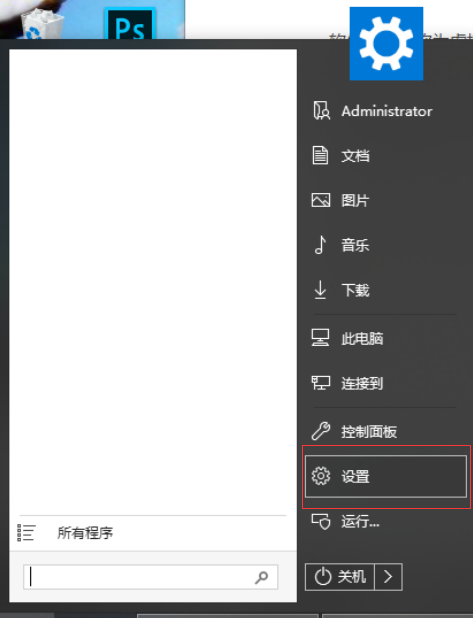
Task: Click the Start menu search input box
Action: click(x=151, y=577)
